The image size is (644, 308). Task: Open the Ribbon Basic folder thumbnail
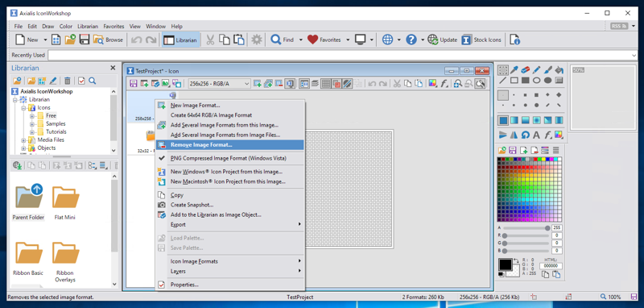pyautogui.click(x=28, y=258)
